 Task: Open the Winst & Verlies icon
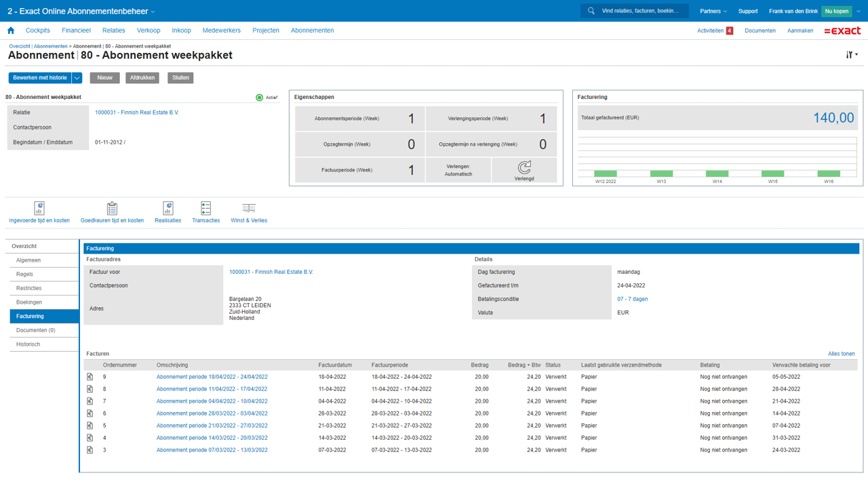pyautogui.click(x=249, y=209)
